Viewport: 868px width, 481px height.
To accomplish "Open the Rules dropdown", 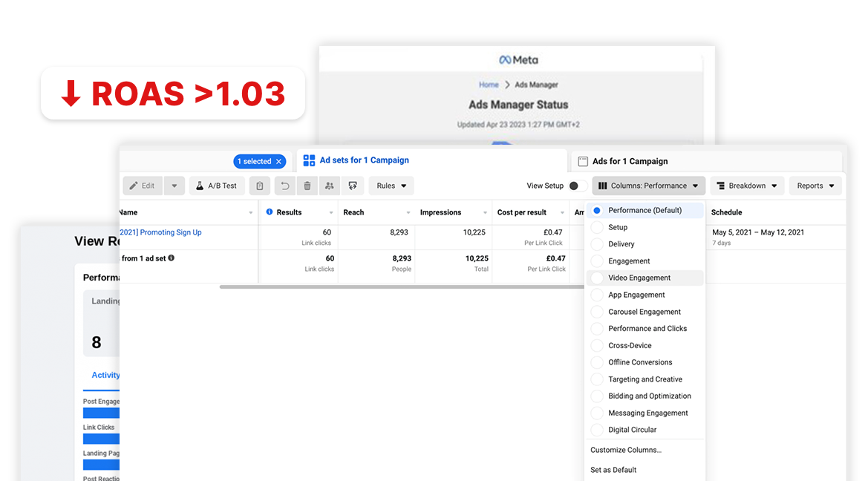I will [x=391, y=186].
